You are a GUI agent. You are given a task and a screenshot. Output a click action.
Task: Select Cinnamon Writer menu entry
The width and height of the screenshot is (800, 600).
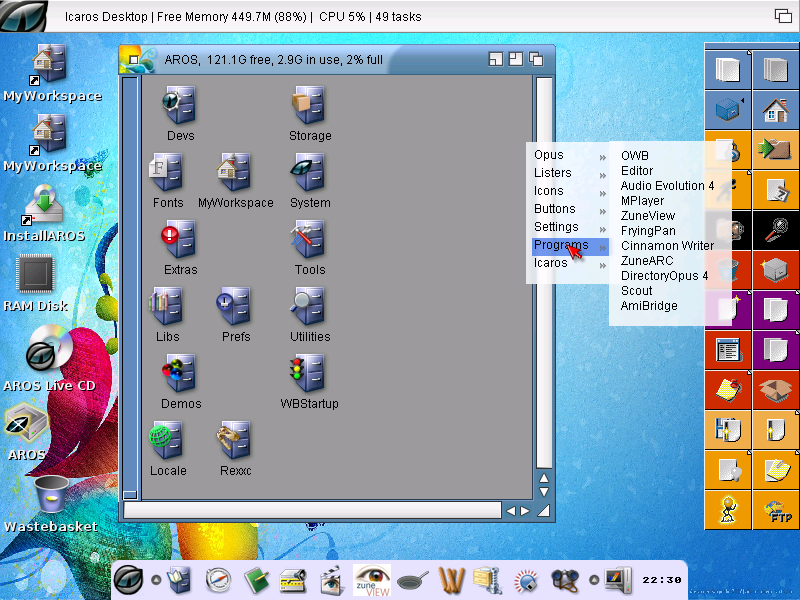(667, 245)
